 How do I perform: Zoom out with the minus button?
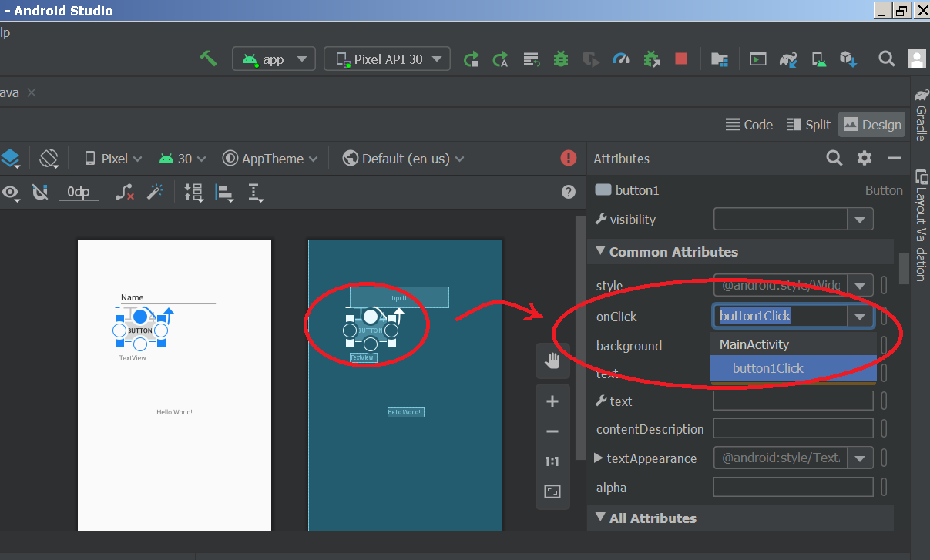[x=552, y=431]
